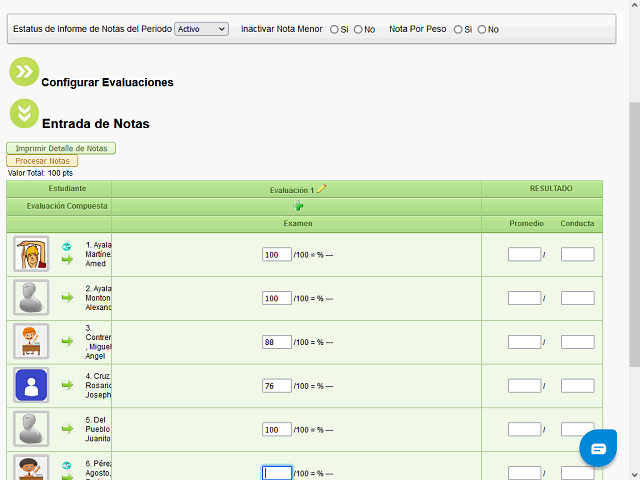The image size is (640, 480).
Task: Click the Configurar Evaluaciones heading
Action: 107,82
